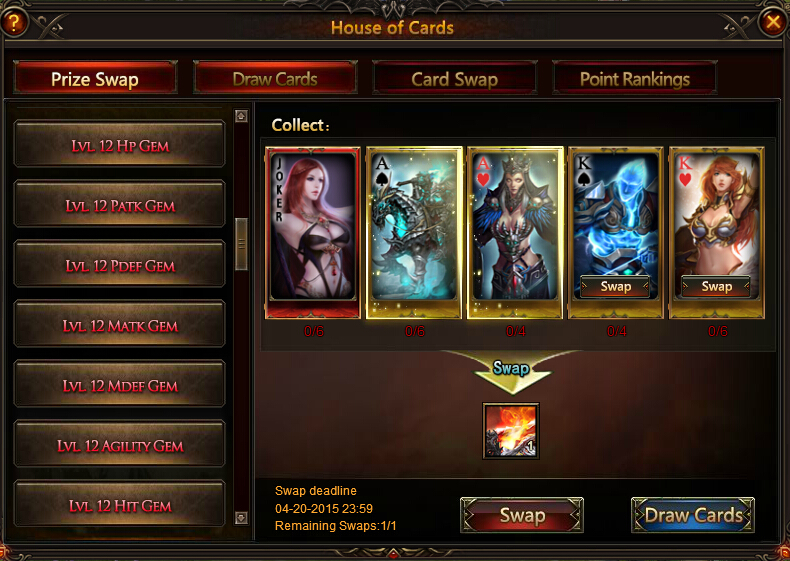Choose Lvl 12 Agility Gem prize

click(x=119, y=444)
